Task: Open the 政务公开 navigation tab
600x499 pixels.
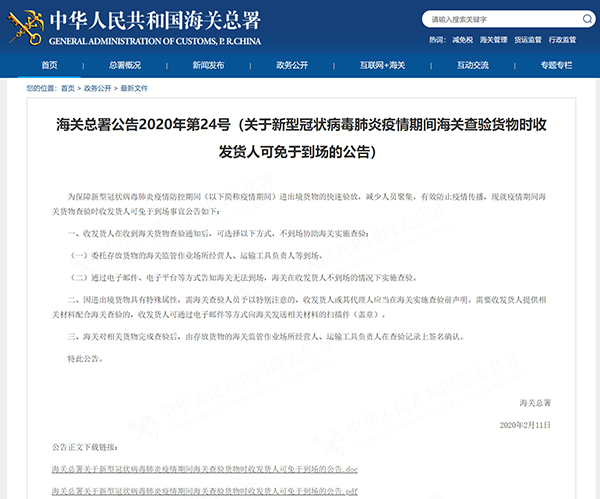Action: 292,65
